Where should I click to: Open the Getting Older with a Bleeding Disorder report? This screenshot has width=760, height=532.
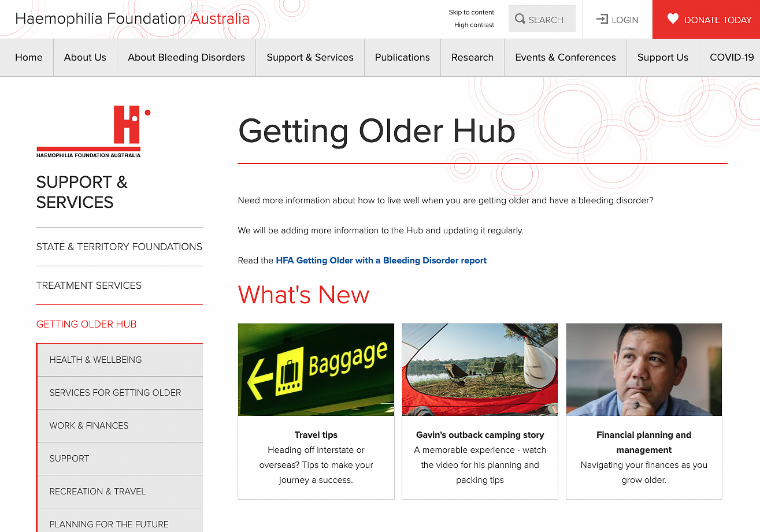pyautogui.click(x=380, y=261)
